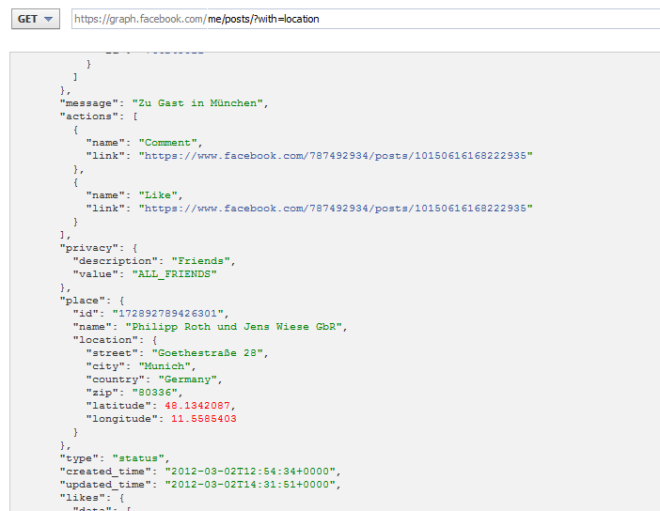Click the type value "status"
This screenshot has height=511, width=660.
click(x=138, y=458)
